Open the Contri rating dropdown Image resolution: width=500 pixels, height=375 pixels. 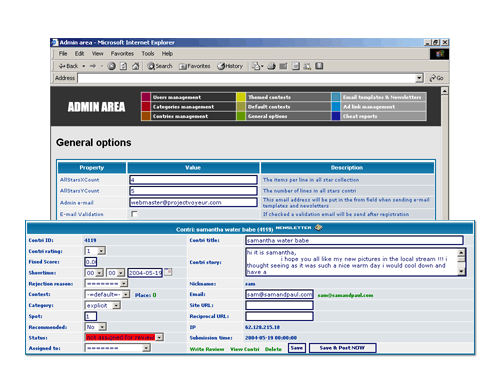pos(95,251)
